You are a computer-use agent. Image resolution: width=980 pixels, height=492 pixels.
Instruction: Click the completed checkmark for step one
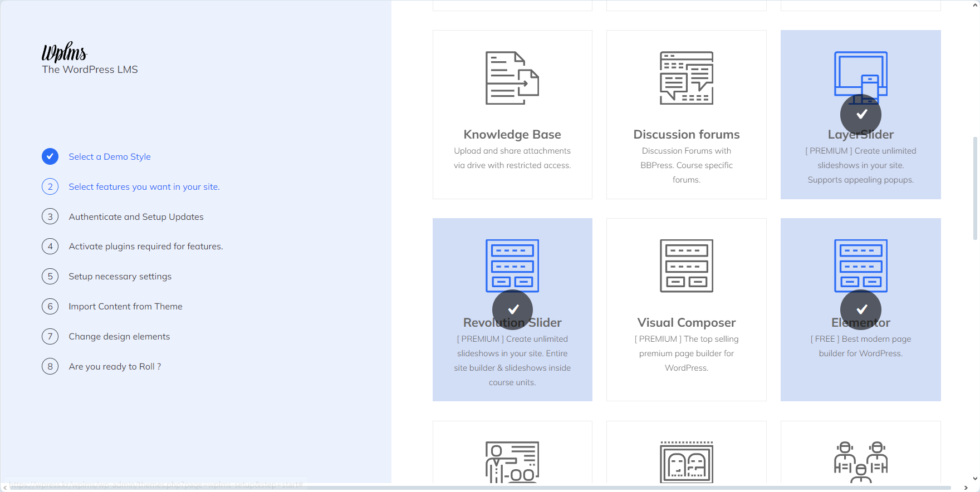[x=50, y=156]
